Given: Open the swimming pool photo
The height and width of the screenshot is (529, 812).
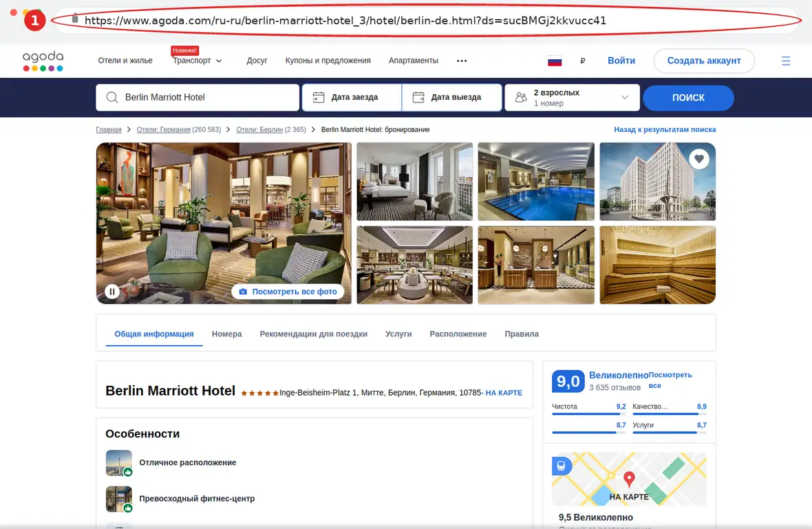Looking at the screenshot, I should coord(536,182).
